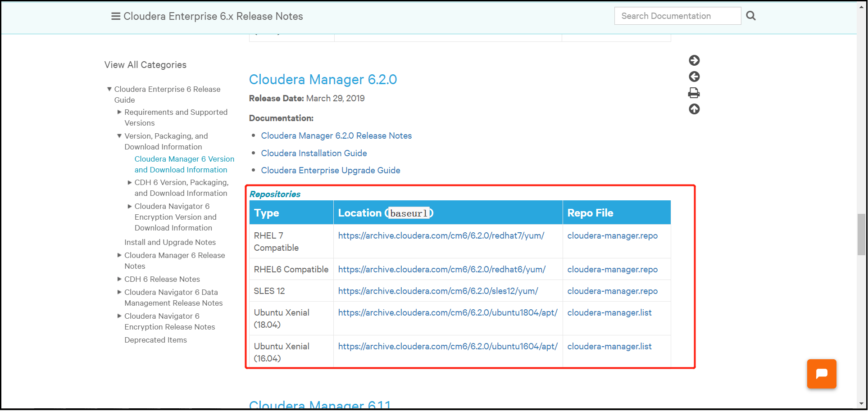
Task: Click the print page icon
Action: (694, 93)
